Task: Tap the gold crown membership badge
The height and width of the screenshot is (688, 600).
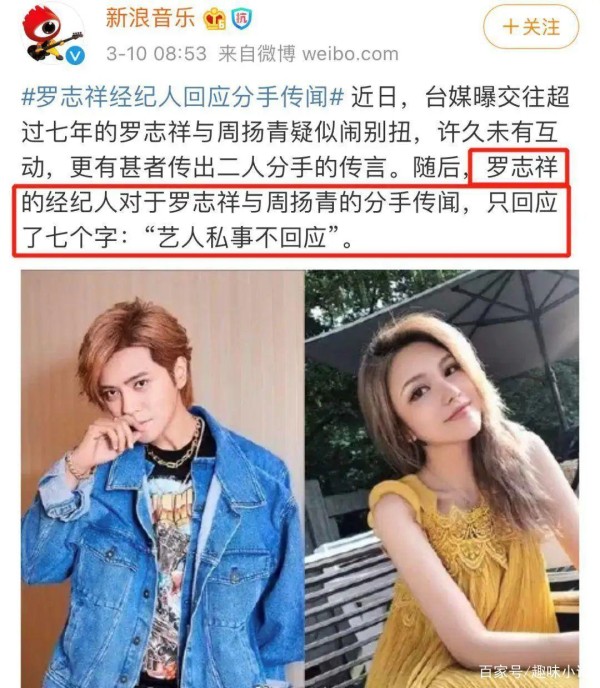Action: (215, 19)
